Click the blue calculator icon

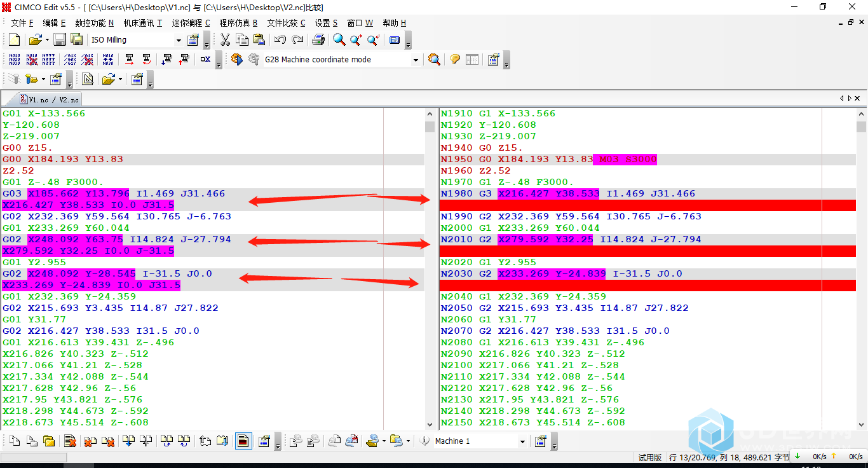395,39
